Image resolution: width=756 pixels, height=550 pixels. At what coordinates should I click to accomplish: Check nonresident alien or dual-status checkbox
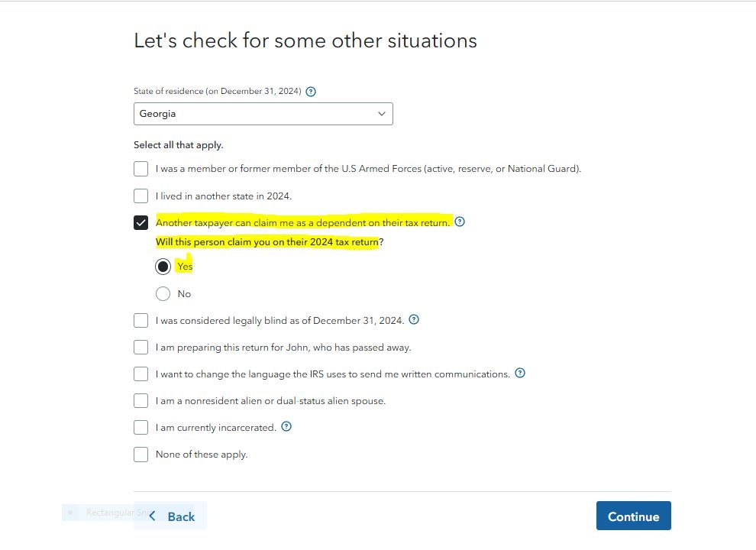[141, 401]
